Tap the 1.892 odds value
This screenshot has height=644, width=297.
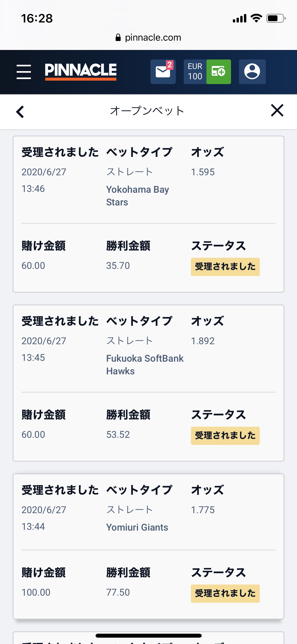pos(203,341)
